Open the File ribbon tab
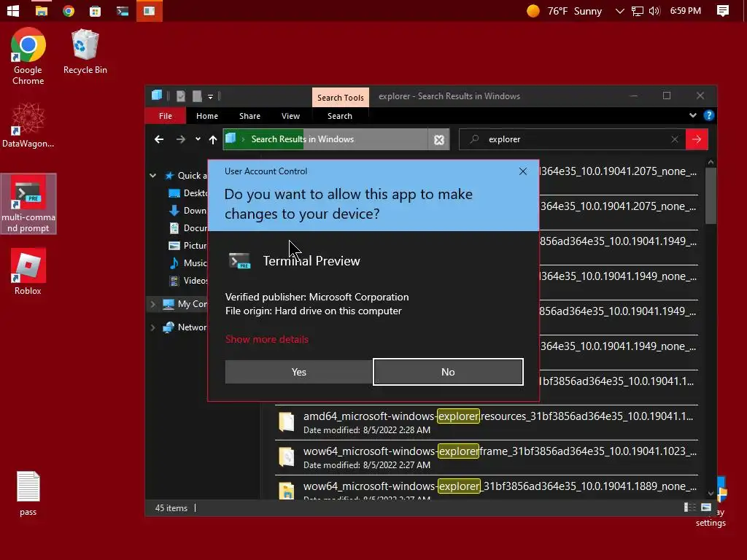This screenshot has width=747, height=560. [x=166, y=116]
